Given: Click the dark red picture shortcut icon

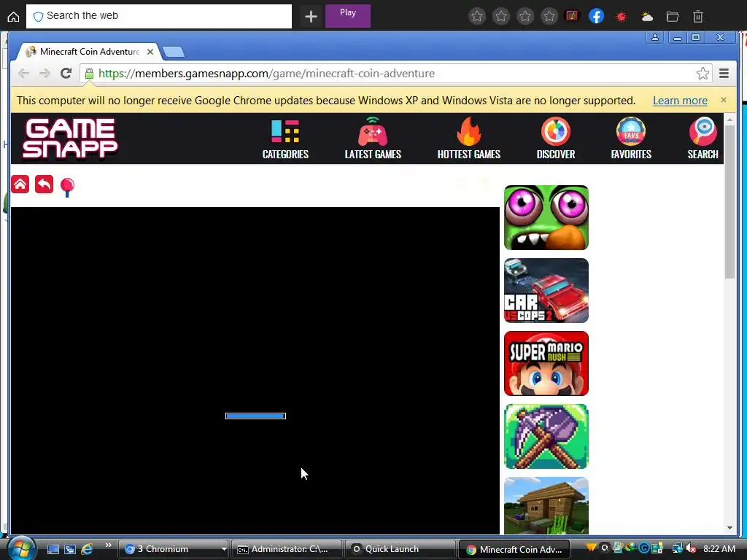Looking at the screenshot, I should (572, 16).
